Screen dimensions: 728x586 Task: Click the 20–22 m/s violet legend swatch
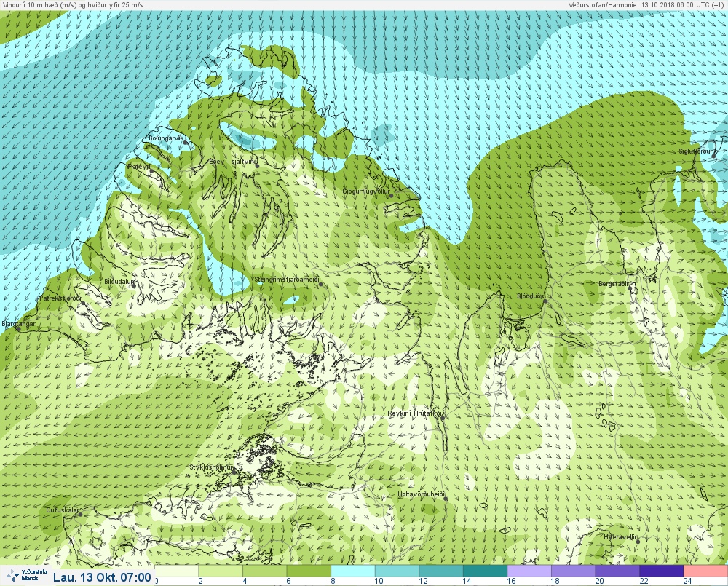pyautogui.click(x=617, y=571)
